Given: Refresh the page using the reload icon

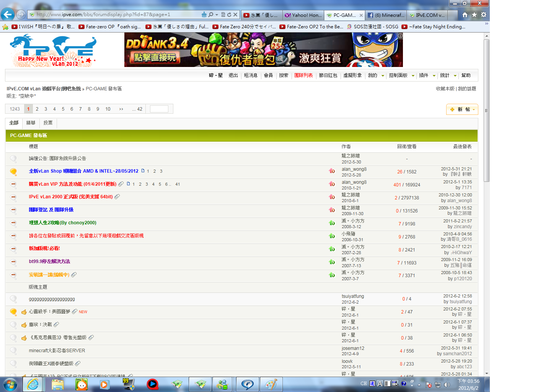Looking at the screenshot, I should 229,15.
